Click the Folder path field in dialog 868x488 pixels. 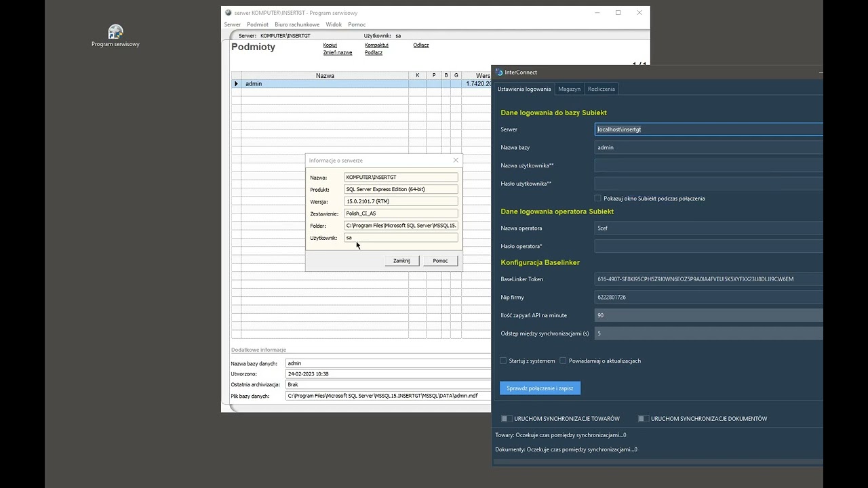pos(401,226)
